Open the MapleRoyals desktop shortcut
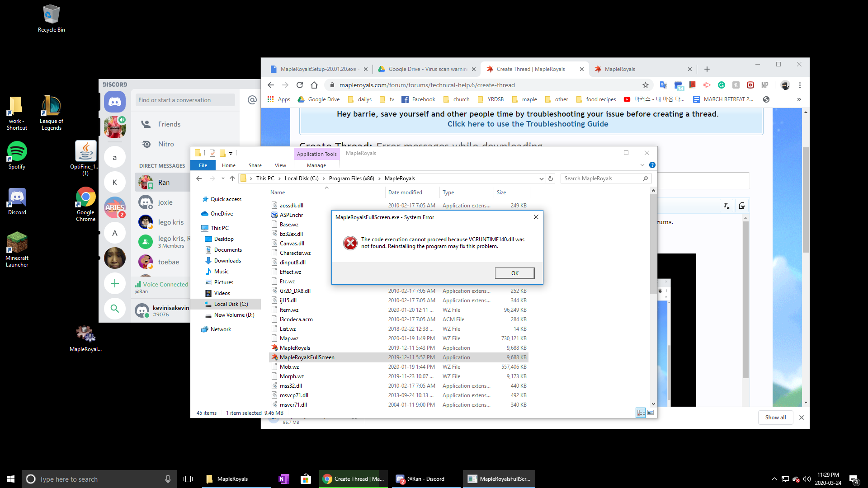This screenshot has width=868, height=488. click(85, 338)
